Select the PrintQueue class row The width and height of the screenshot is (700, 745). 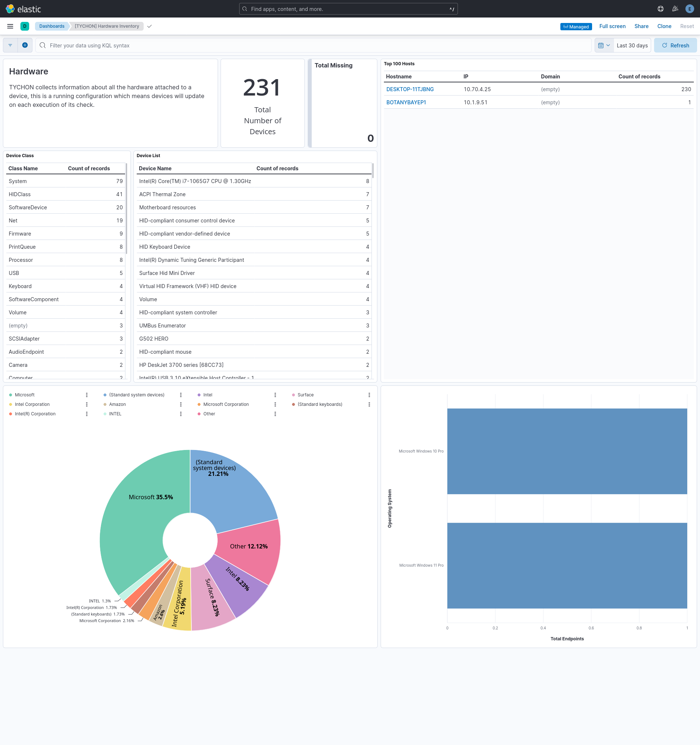[x=66, y=247]
